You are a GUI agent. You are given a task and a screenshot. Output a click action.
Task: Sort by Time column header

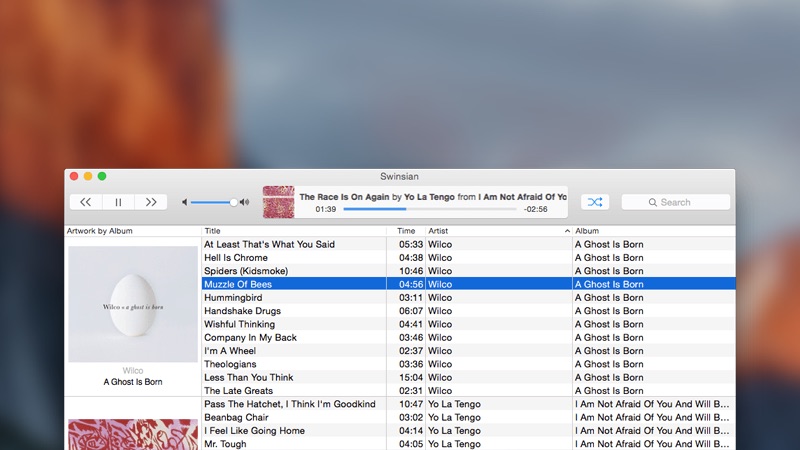[x=406, y=231]
